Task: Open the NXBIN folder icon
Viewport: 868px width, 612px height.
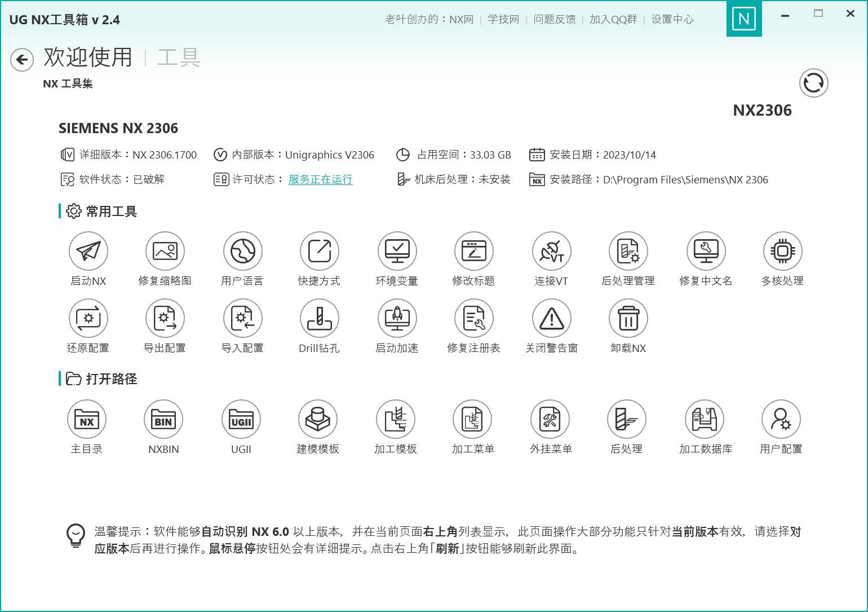Action: click(163, 419)
